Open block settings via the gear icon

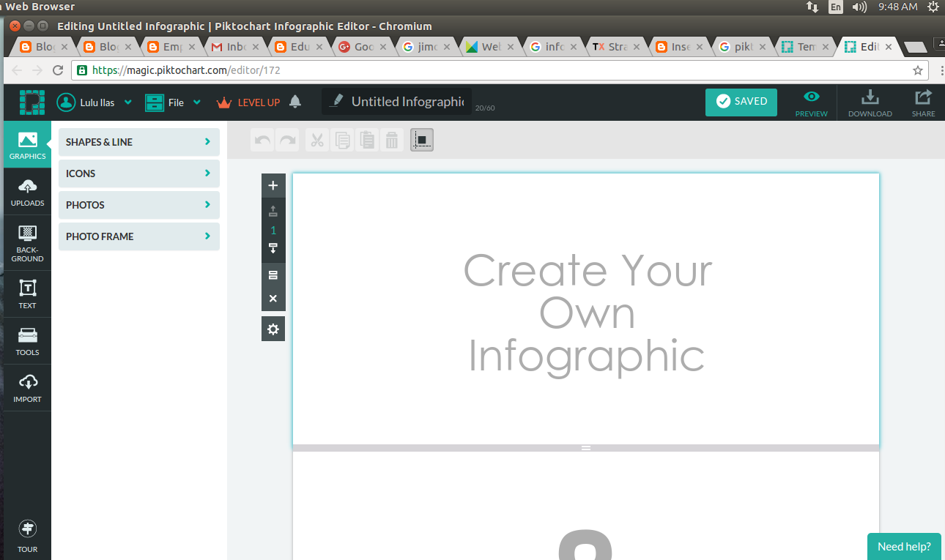pyautogui.click(x=273, y=328)
